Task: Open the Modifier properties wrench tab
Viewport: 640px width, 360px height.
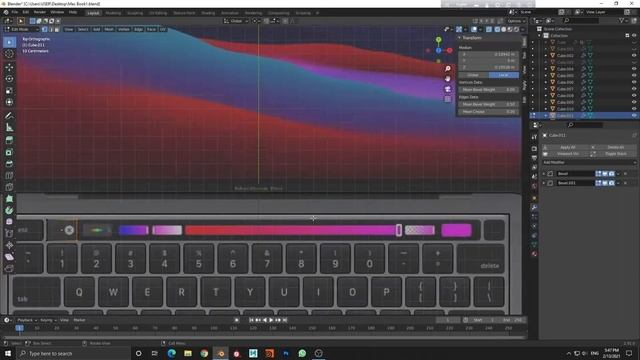Action: (x=534, y=207)
